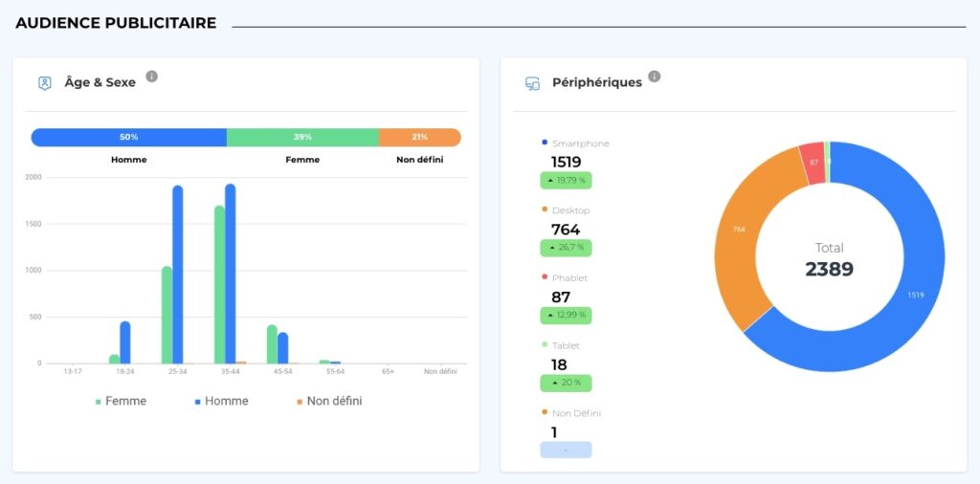Click the Smartphone 19,79 % growth badge
Screen dimensions: 980x484
point(566,180)
